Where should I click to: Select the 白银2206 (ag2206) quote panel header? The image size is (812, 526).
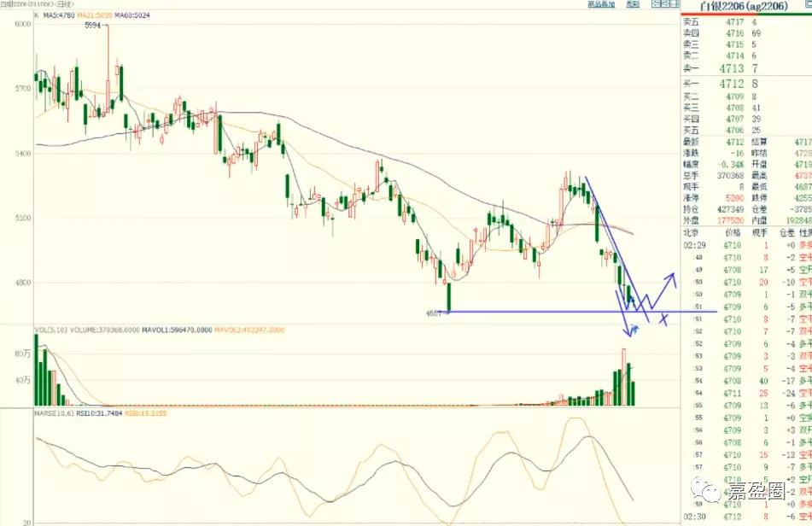(x=746, y=7)
